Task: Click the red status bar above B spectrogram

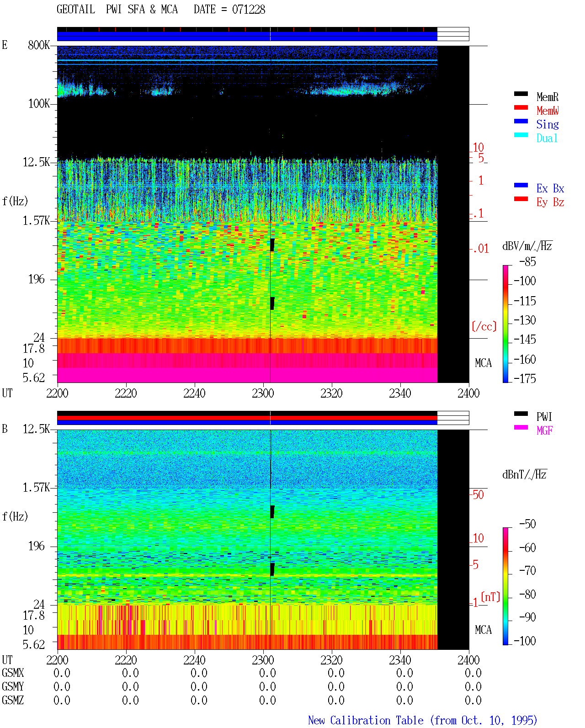Action: click(247, 418)
